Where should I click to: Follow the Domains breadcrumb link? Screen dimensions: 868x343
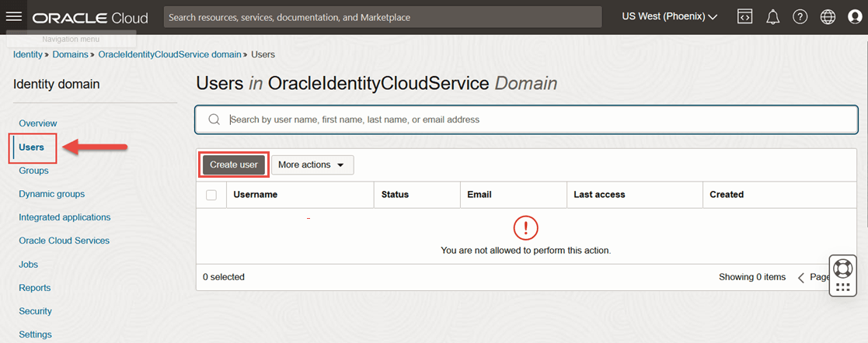tap(70, 55)
